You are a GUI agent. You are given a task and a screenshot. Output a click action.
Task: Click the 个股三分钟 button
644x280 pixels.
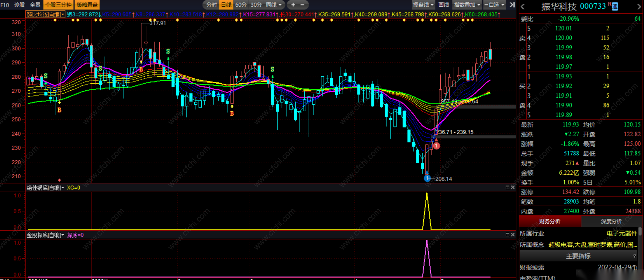click(58, 5)
